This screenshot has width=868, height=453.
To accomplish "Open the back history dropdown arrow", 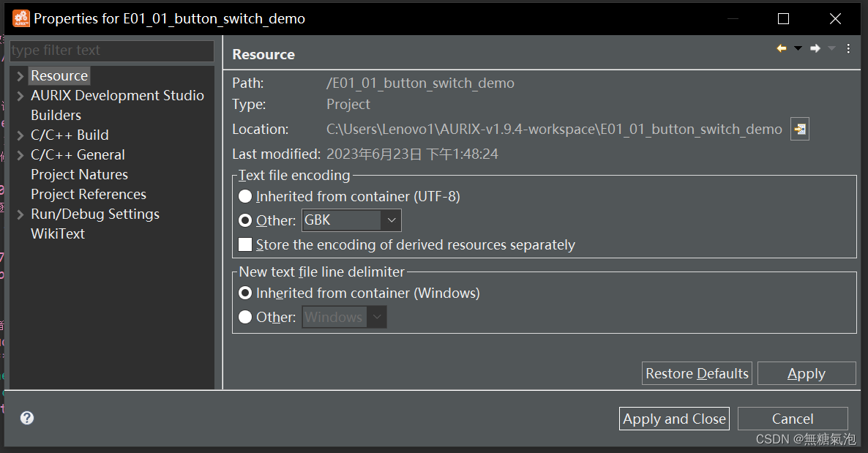I will (x=798, y=49).
